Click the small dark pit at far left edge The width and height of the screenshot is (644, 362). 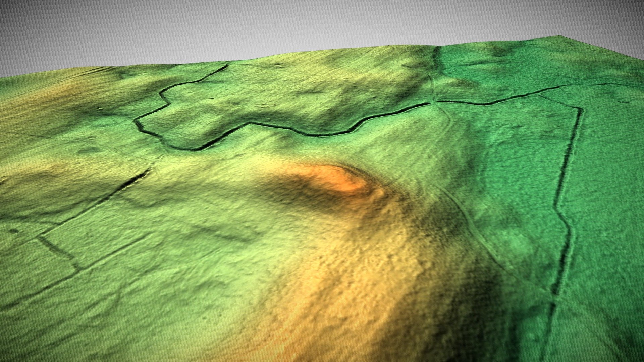[14, 231]
